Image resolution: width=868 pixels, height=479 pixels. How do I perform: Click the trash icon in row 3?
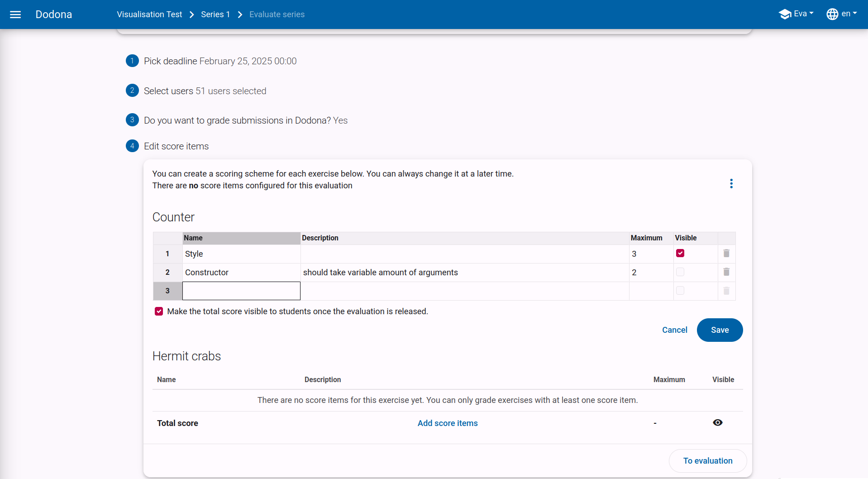tap(726, 291)
